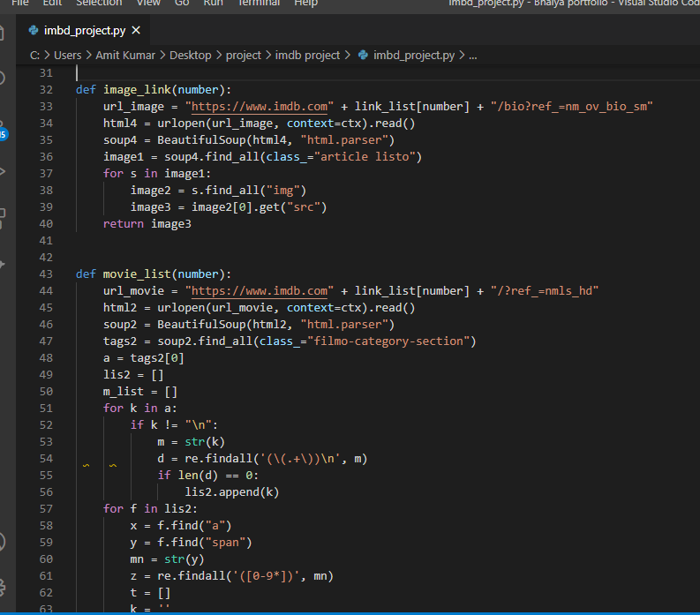This screenshot has width=700, height=615.
Task: Open the Selection menu
Action: [x=99, y=4]
